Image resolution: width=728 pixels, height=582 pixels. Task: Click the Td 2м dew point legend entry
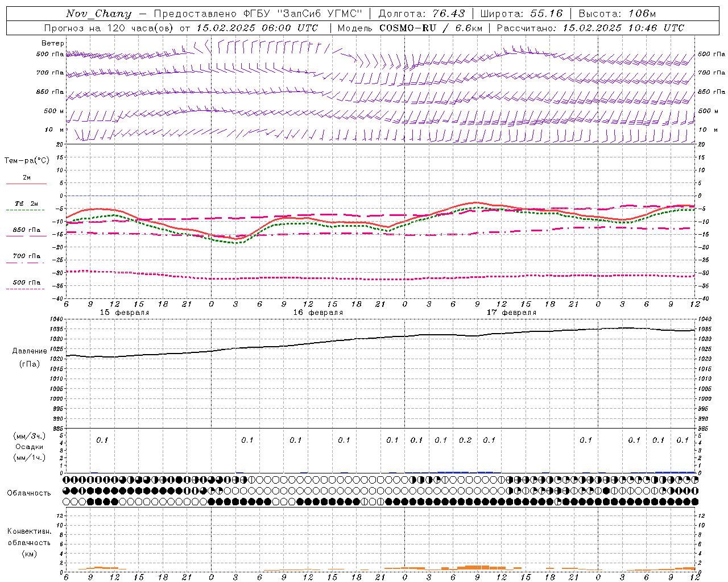click(x=27, y=203)
